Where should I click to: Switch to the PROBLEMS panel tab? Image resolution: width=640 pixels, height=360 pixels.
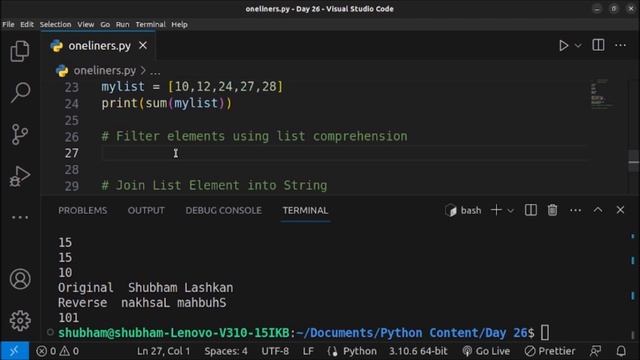82,210
